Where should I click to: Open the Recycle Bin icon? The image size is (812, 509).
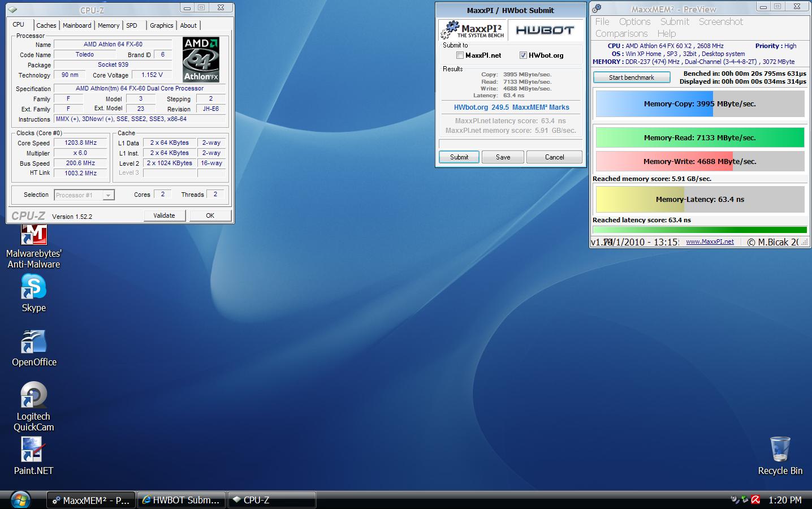pos(780,456)
